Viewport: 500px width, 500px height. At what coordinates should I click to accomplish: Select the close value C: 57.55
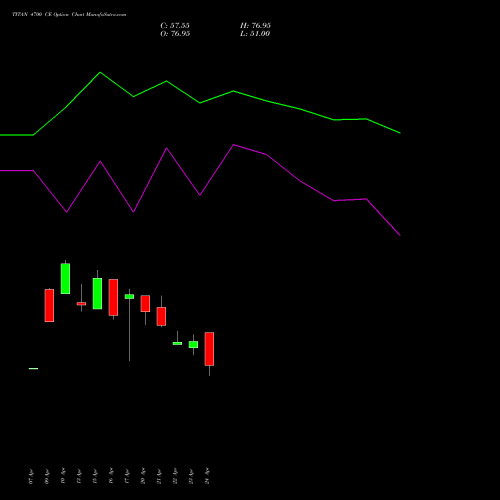pos(175,26)
